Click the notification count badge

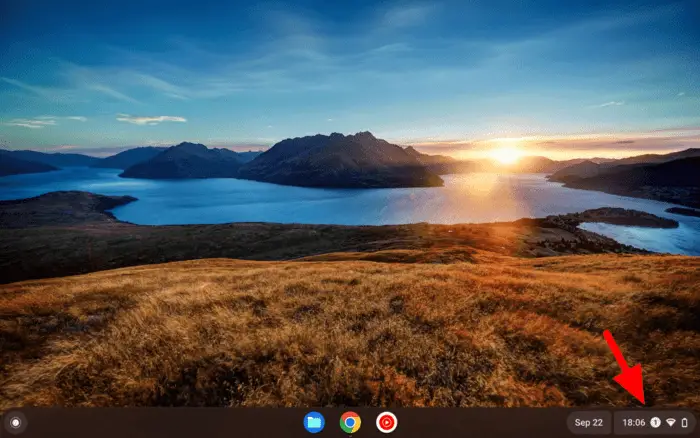point(655,422)
